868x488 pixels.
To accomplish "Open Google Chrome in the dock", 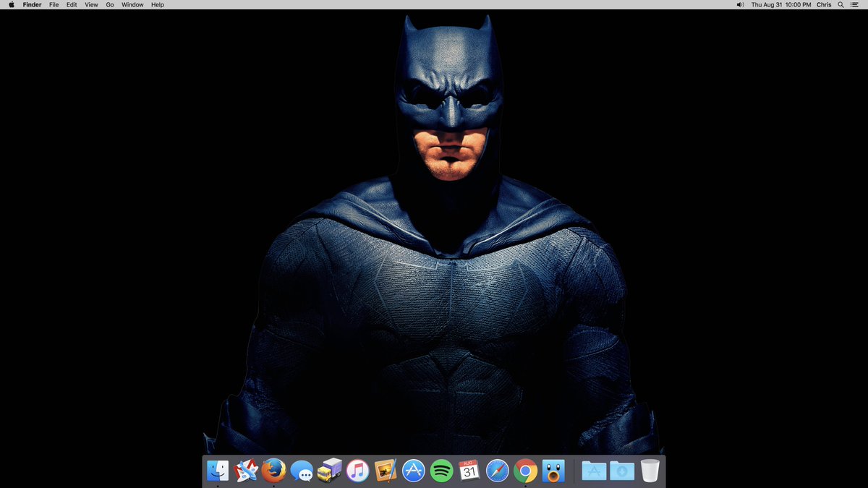I will point(526,471).
